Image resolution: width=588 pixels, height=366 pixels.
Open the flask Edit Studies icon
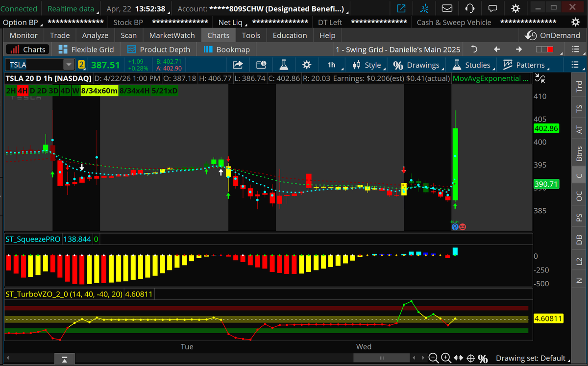(284, 65)
